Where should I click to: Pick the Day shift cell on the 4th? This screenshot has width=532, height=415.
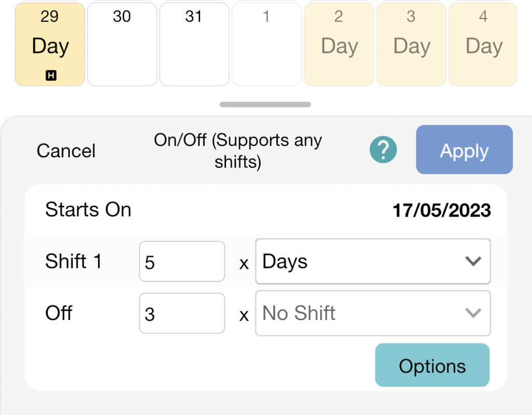483,44
